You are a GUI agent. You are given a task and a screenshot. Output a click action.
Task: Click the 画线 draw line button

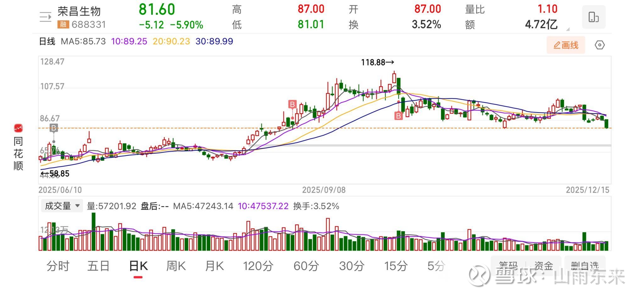566,45
